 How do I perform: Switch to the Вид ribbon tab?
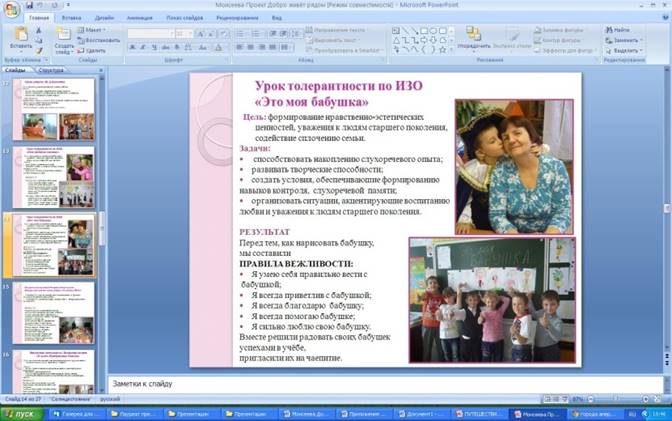(276, 18)
